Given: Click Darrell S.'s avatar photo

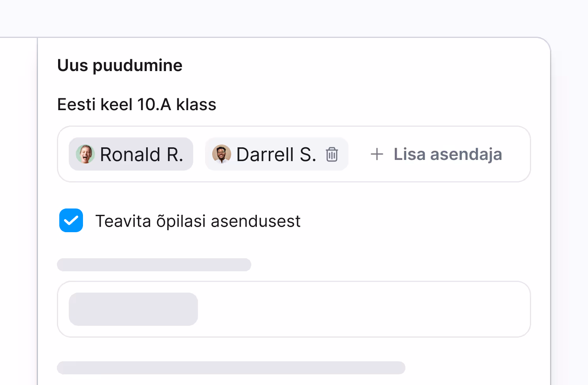Looking at the screenshot, I should [x=222, y=154].
